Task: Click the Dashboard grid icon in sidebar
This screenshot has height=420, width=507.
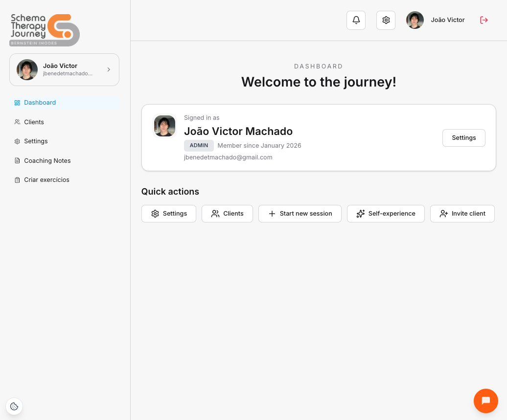Action: point(17,103)
